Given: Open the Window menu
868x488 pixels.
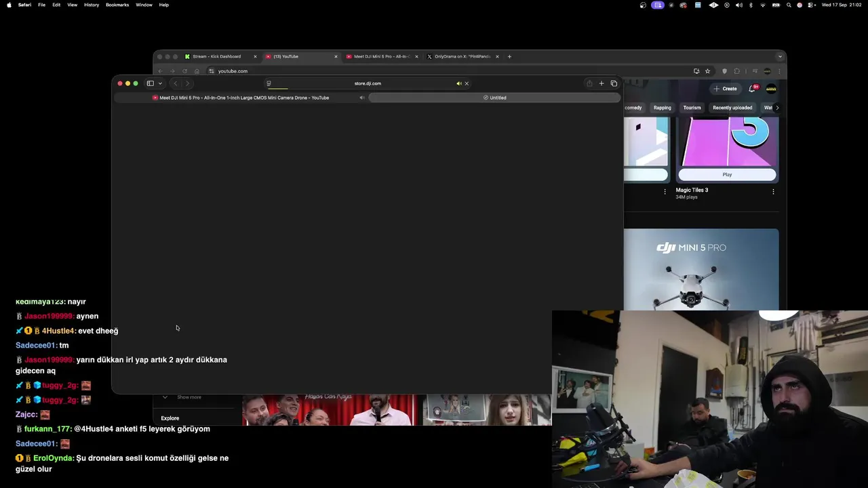Looking at the screenshot, I should click(x=144, y=5).
